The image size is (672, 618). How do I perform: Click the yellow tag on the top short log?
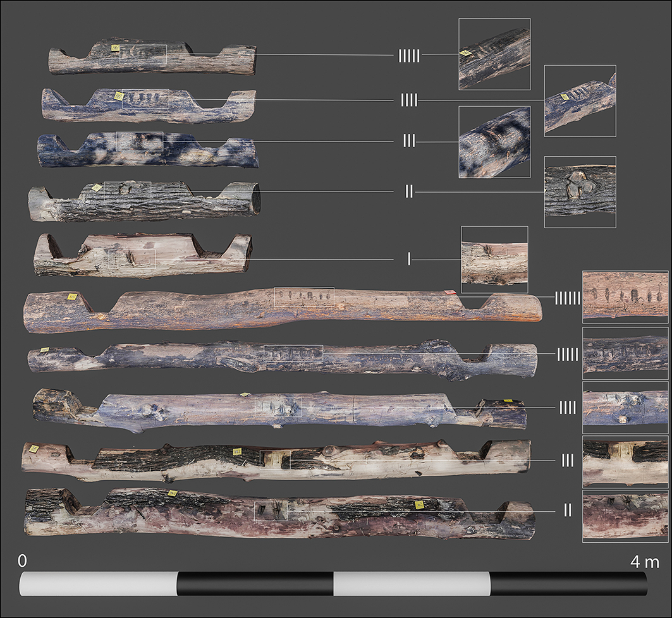tap(115, 48)
